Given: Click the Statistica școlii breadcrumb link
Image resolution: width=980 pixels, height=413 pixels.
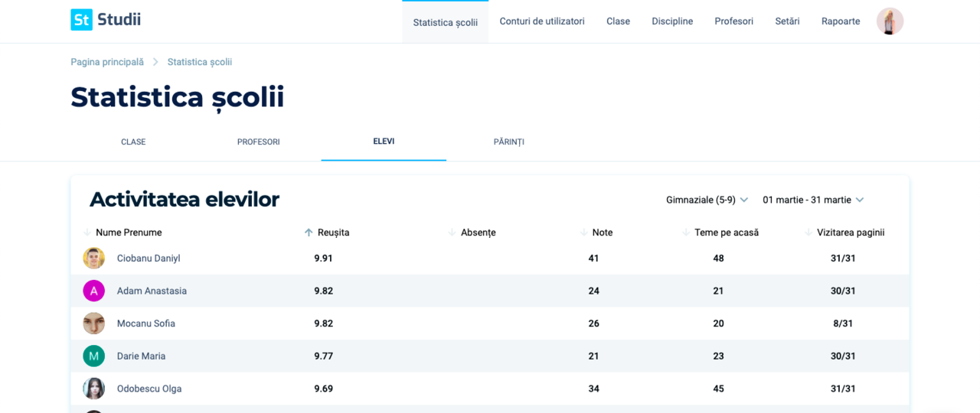Looking at the screenshot, I should click(200, 62).
